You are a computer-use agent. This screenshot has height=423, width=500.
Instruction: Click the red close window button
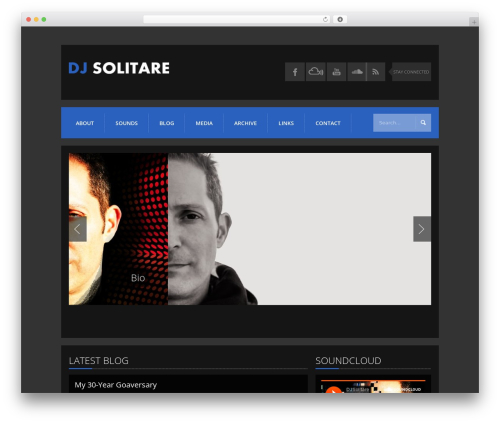click(x=29, y=19)
